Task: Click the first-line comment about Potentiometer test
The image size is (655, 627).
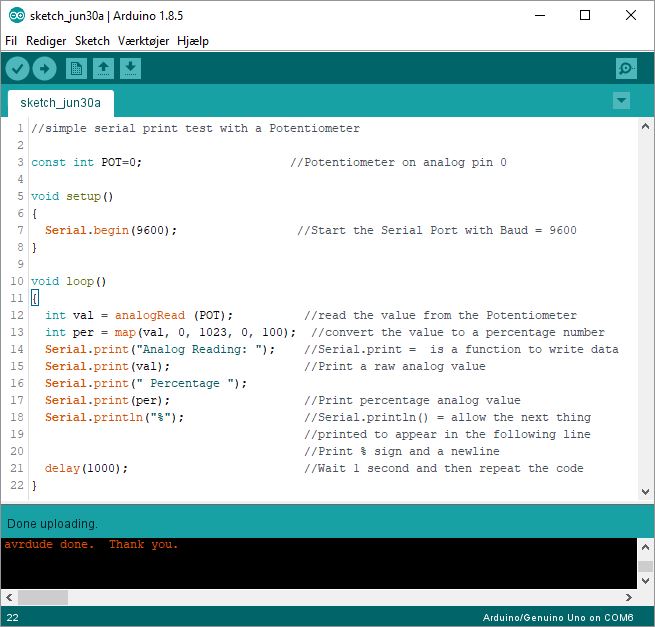Action: pos(195,128)
